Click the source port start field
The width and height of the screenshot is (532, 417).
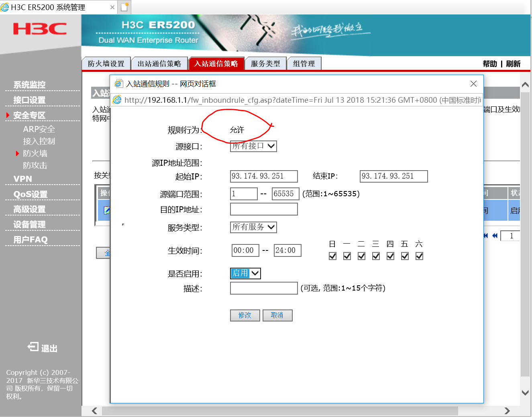coord(244,194)
